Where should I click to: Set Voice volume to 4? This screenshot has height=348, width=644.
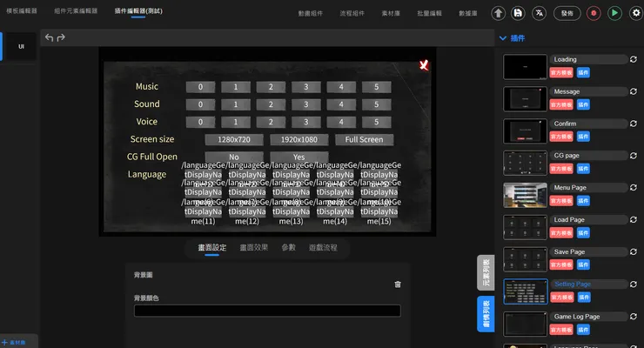[x=341, y=123]
